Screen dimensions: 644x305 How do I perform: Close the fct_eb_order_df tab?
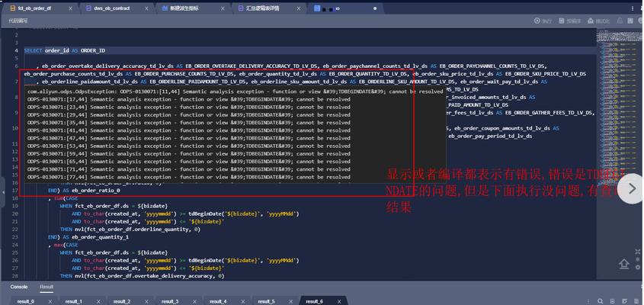click(71, 8)
